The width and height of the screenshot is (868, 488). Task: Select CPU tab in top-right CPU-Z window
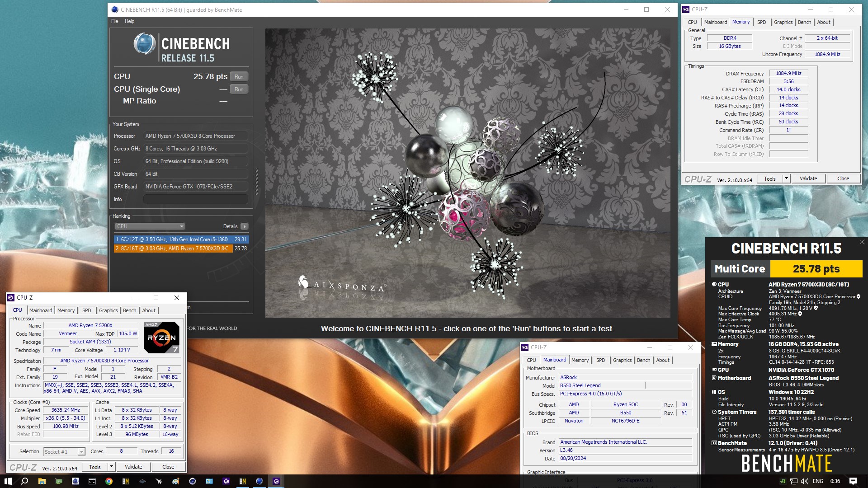692,22
